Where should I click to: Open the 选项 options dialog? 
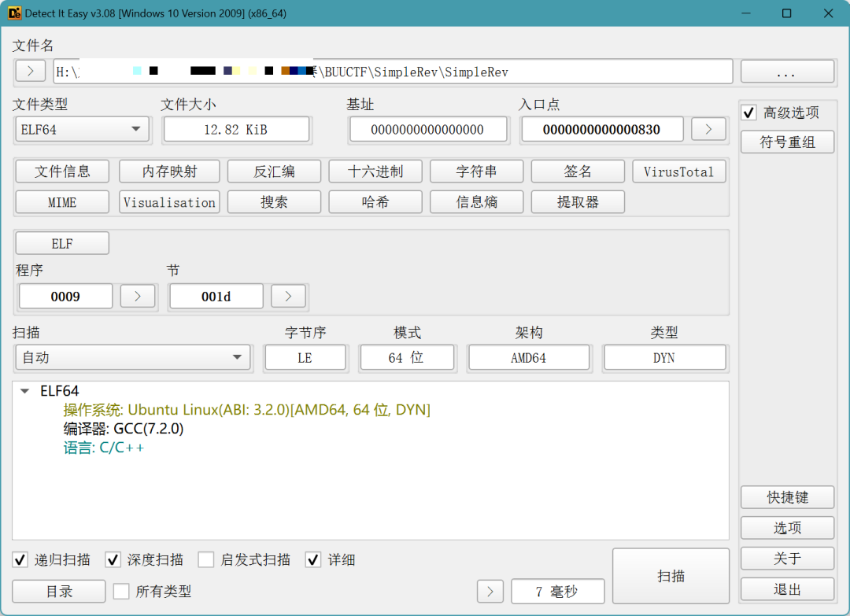click(x=787, y=528)
